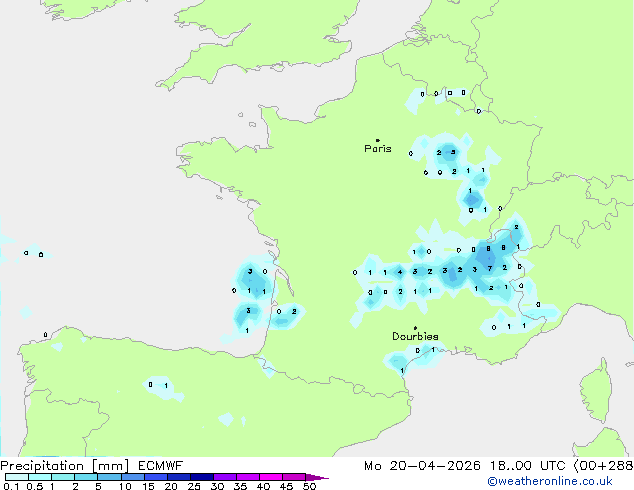Pick the 0.5–1 mm legend swatch
This screenshot has width=634, height=490.
(x=40, y=477)
